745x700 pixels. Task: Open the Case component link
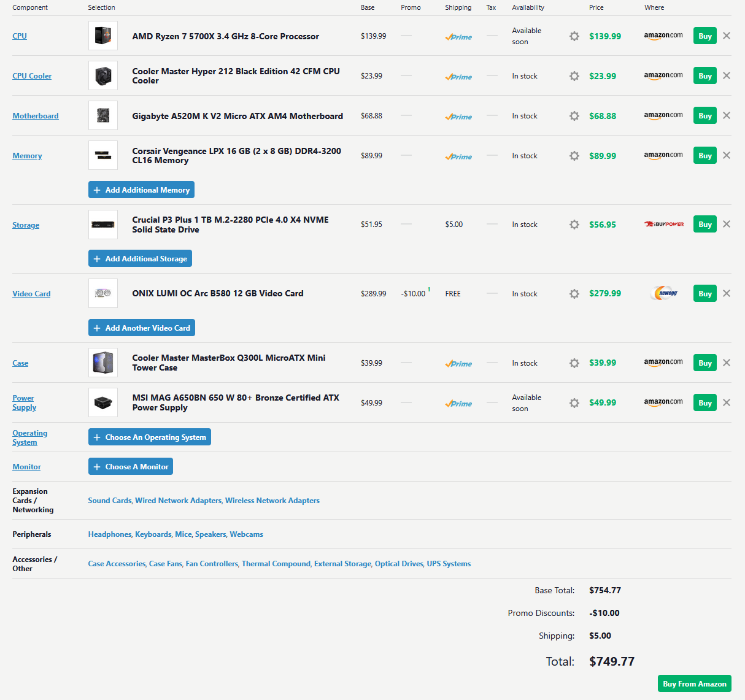20,363
